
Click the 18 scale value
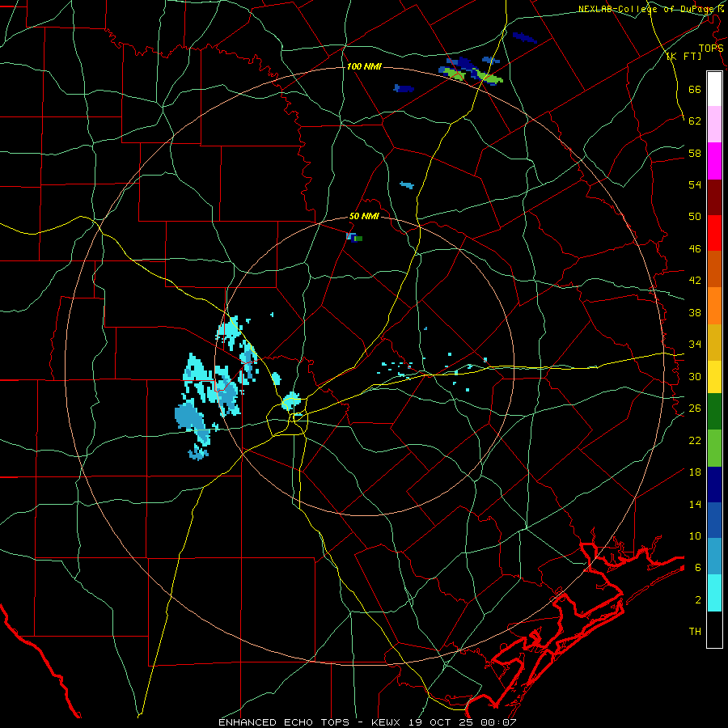[x=695, y=472]
